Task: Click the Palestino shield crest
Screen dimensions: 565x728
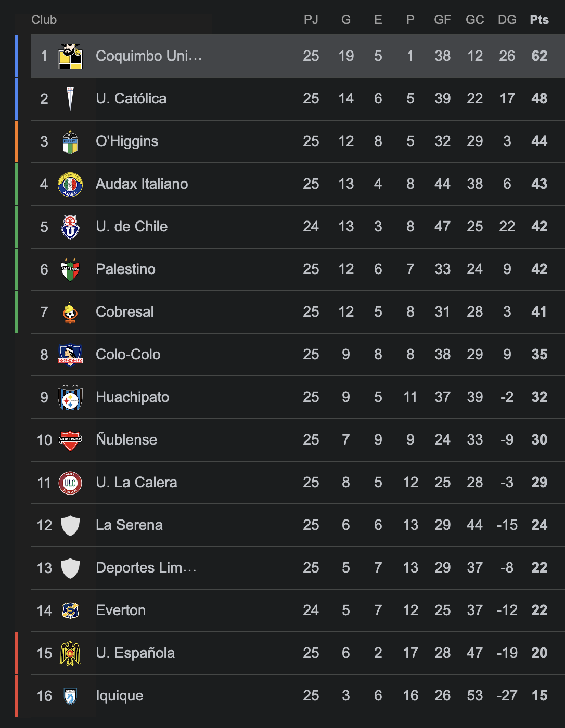Action: pyautogui.click(x=70, y=269)
